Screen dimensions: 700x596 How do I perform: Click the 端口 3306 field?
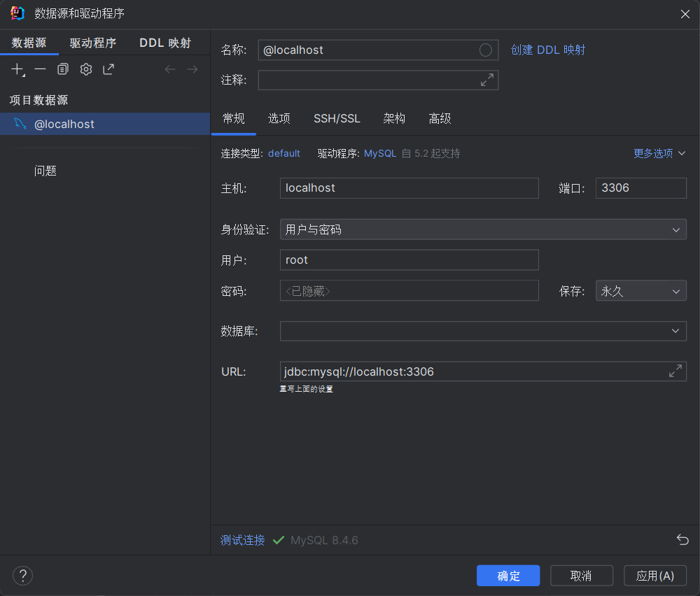click(x=640, y=187)
